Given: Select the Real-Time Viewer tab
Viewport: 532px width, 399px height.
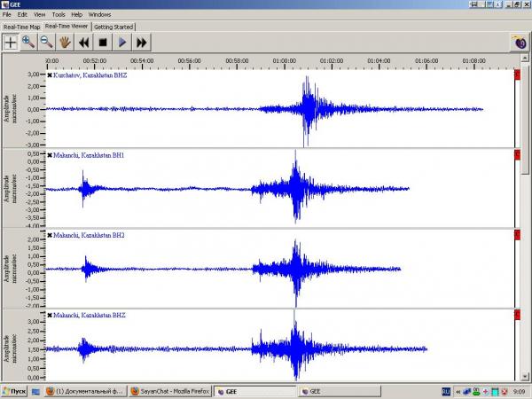Looking at the screenshot, I should [66, 26].
